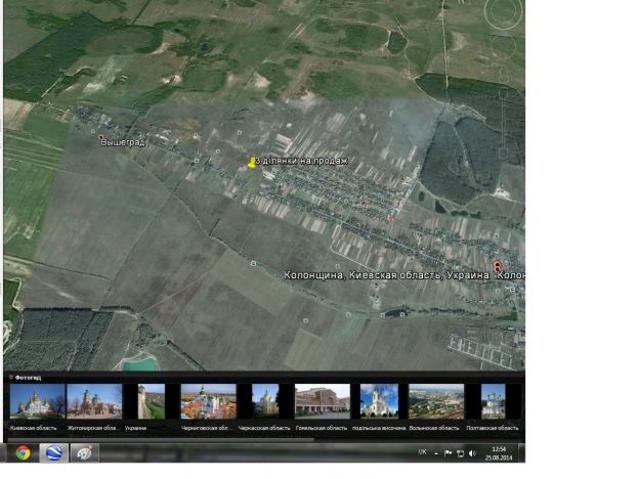
Task: Select Гомельская область photo thumbnail
Action: (x=322, y=401)
